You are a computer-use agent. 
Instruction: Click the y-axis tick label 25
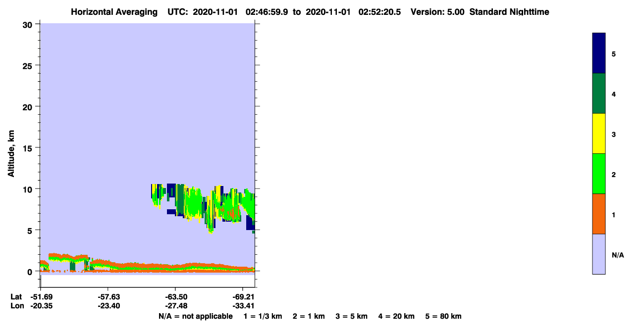pos(29,65)
